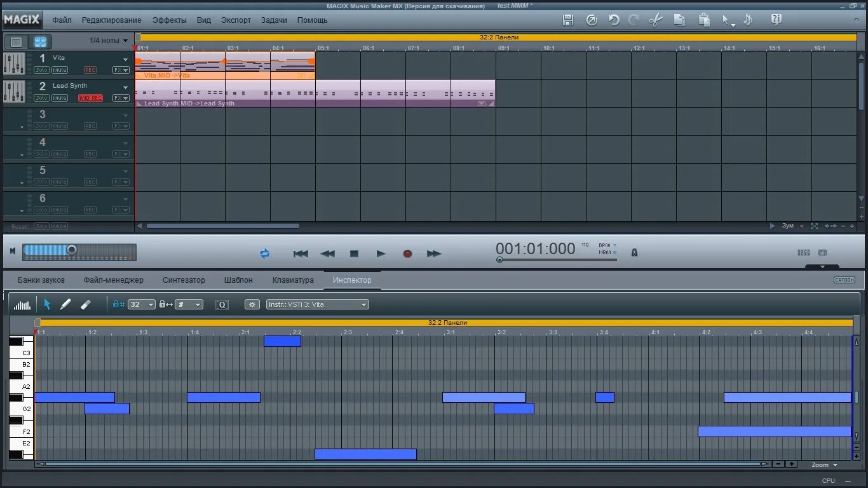Click Reset Mute button below tracks
This screenshot has width=868, height=488.
click(60, 226)
